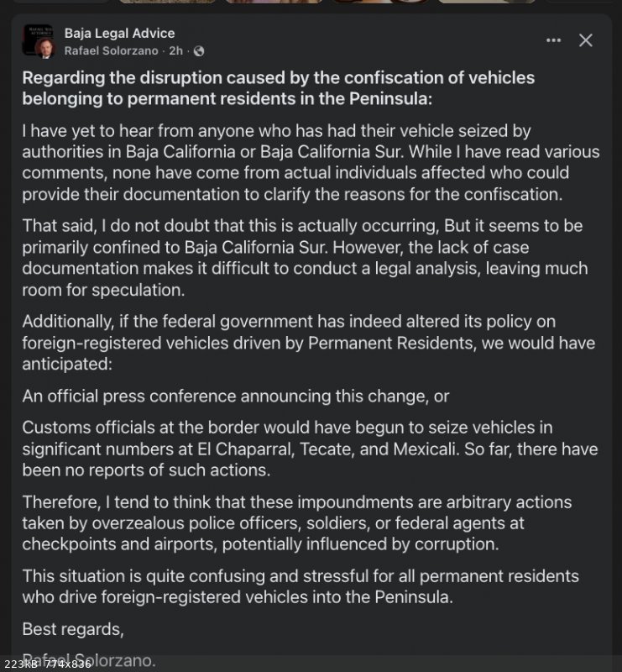Click the 2h post timestamp

[175, 51]
